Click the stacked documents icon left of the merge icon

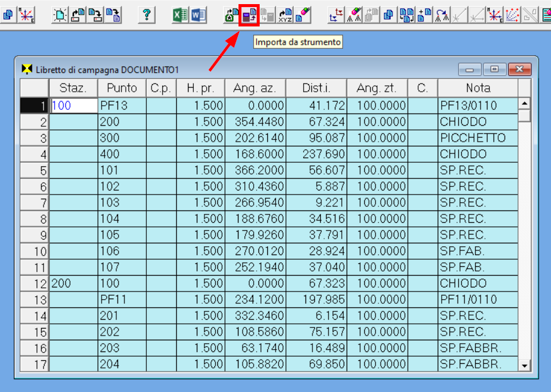click(x=389, y=15)
